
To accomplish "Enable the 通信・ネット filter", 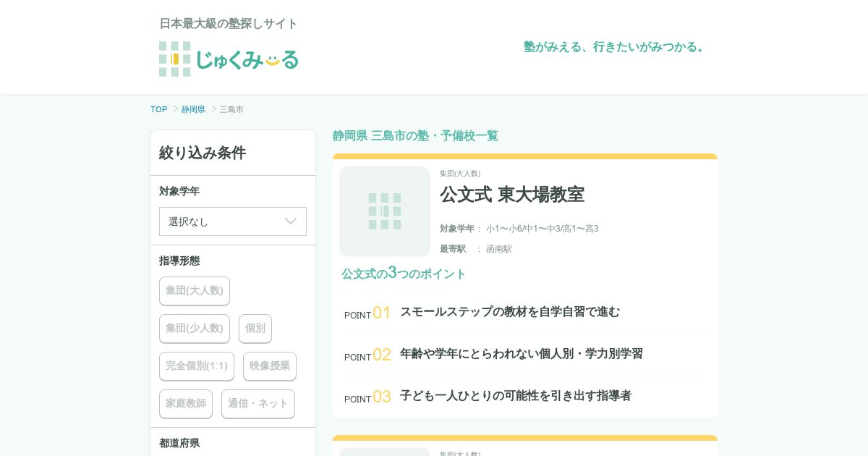I will 258,404.
